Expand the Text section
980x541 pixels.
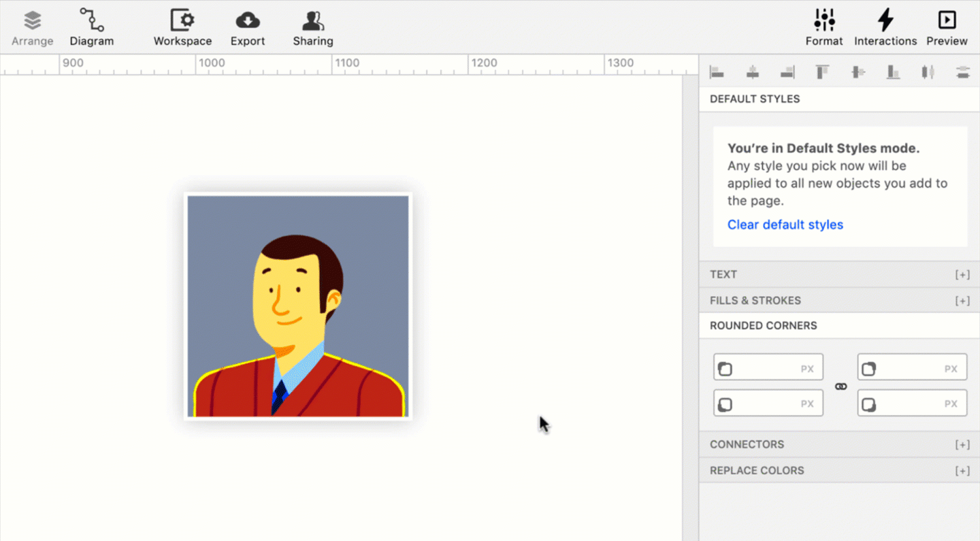click(x=962, y=275)
